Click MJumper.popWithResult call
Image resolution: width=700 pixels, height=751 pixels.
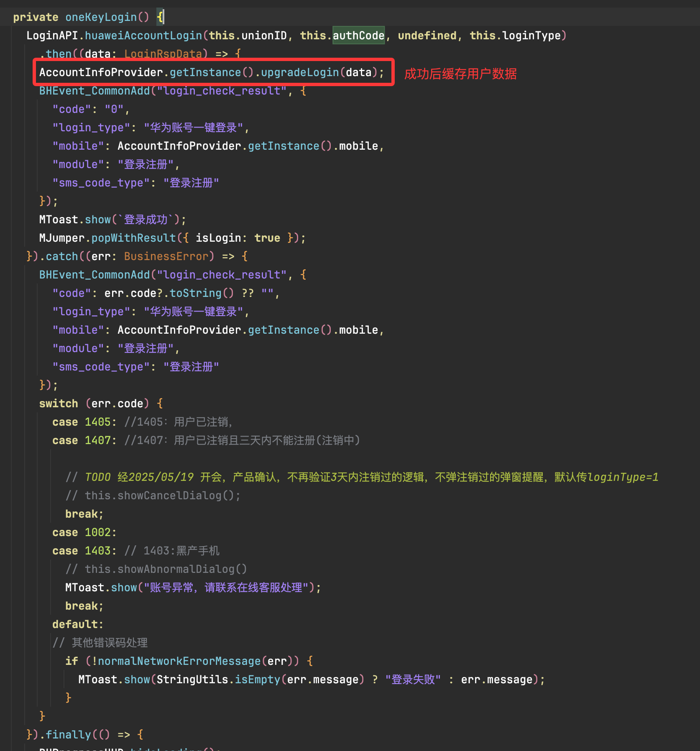tap(172, 238)
